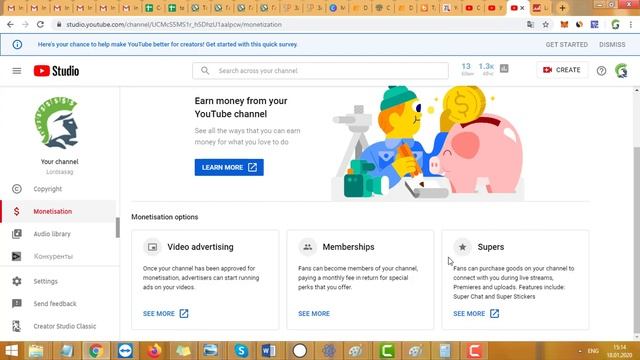Open the Chrome three-dot menu
The height and width of the screenshot is (360, 640).
click(631, 24)
